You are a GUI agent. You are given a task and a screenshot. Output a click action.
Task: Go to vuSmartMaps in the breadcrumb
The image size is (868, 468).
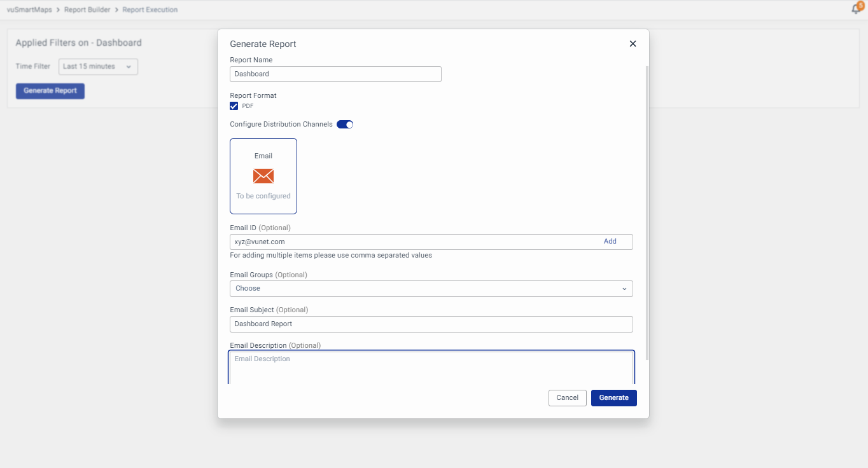(x=29, y=10)
